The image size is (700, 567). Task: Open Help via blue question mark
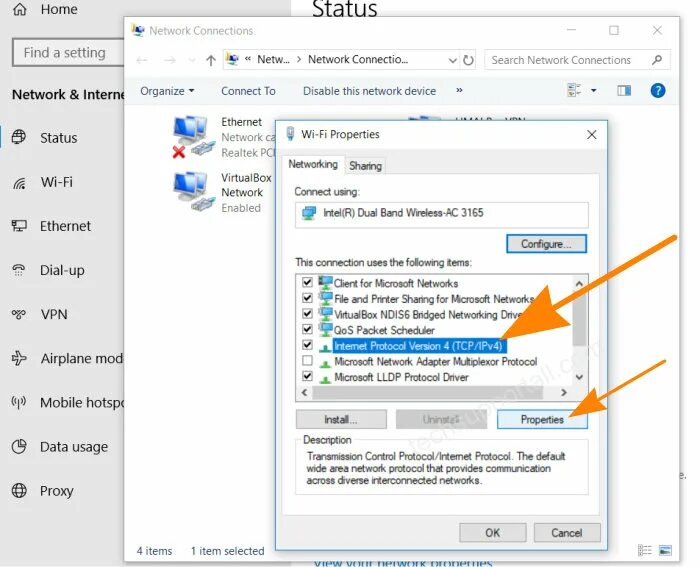point(658,91)
